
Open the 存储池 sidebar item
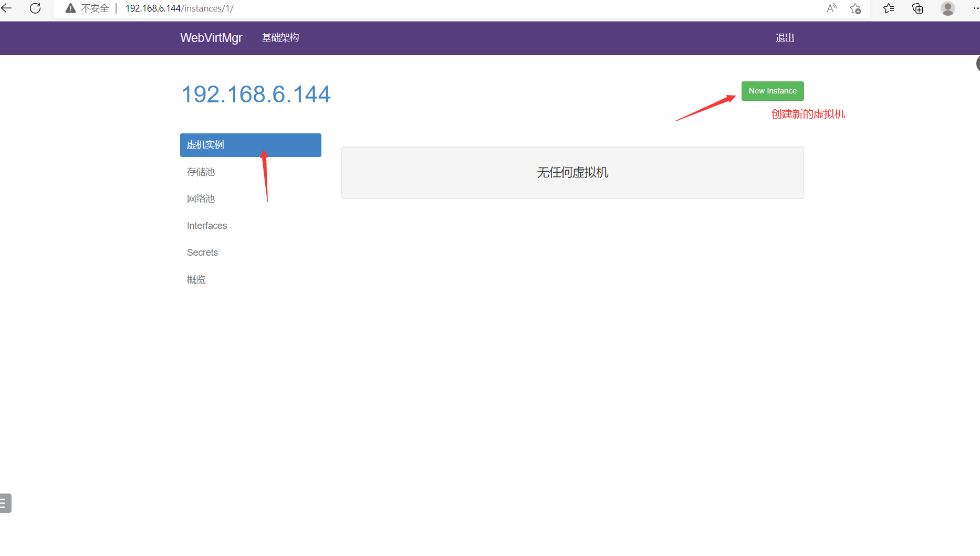pos(201,172)
